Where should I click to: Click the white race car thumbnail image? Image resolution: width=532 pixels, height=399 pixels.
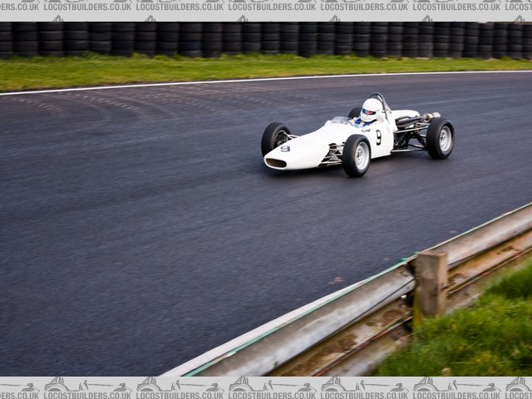click(357, 137)
